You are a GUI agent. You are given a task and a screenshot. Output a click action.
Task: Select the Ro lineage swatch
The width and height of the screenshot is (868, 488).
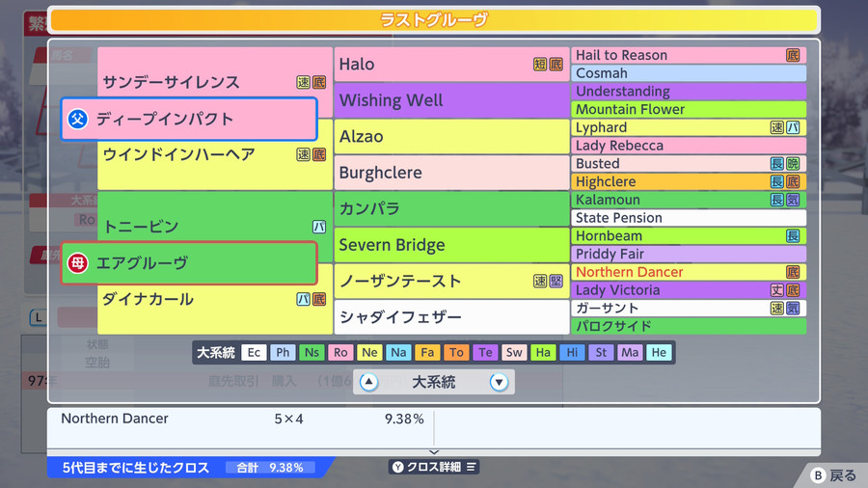pyautogui.click(x=340, y=352)
